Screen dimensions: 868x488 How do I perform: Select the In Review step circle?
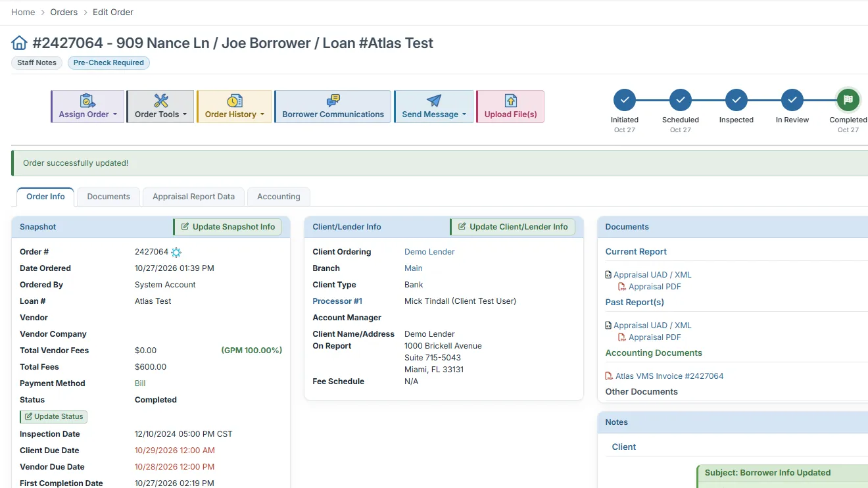(x=792, y=100)
